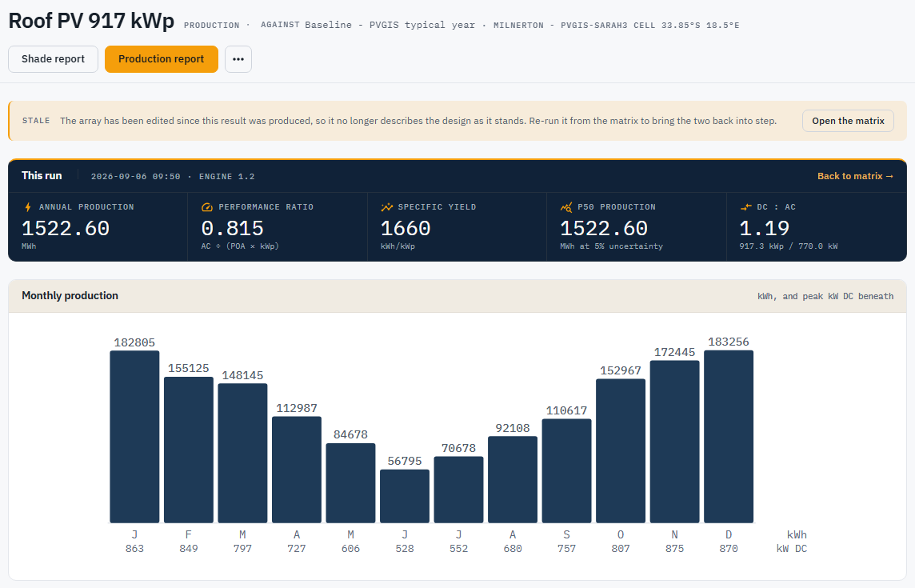Image resolution: width=915 pixels, height=588 pixels.
Task: Click the P50 Production icon
Action: pos(566,207)
